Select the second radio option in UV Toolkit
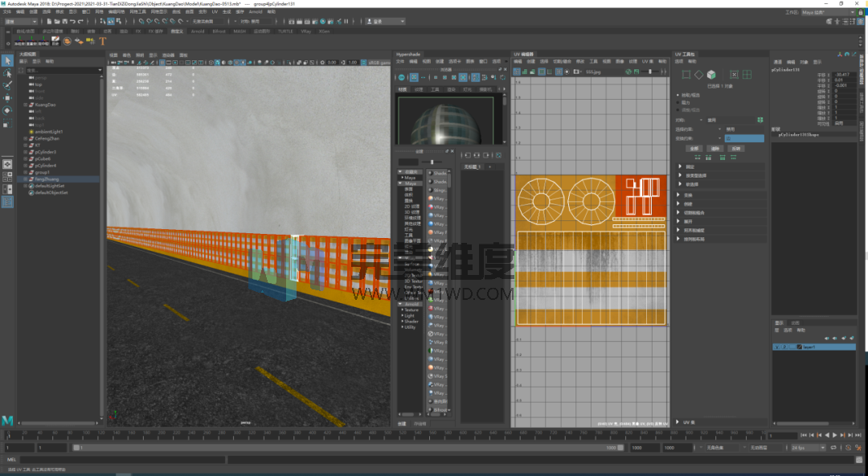This screenshot has width=868, height=476. coord(678,102)
